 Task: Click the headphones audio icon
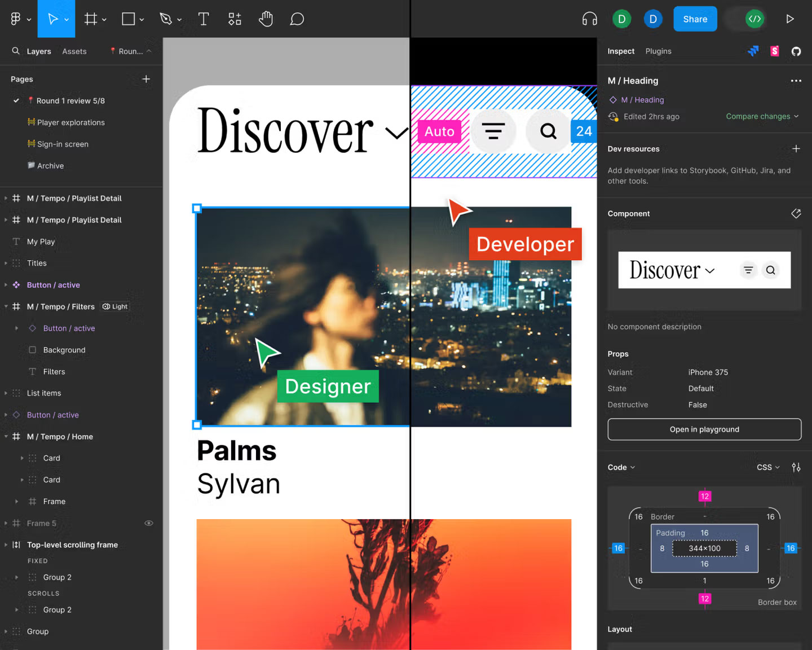(589, 19)
